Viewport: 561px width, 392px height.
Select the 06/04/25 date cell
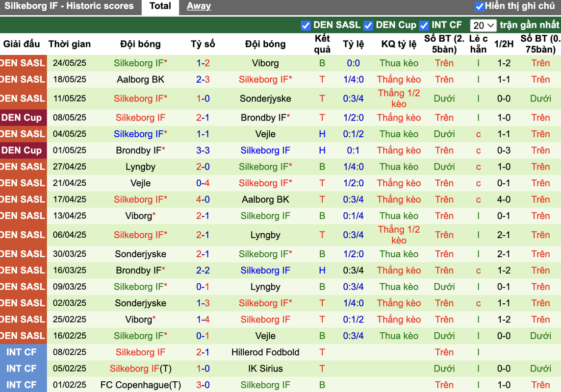tap(70, 235)
